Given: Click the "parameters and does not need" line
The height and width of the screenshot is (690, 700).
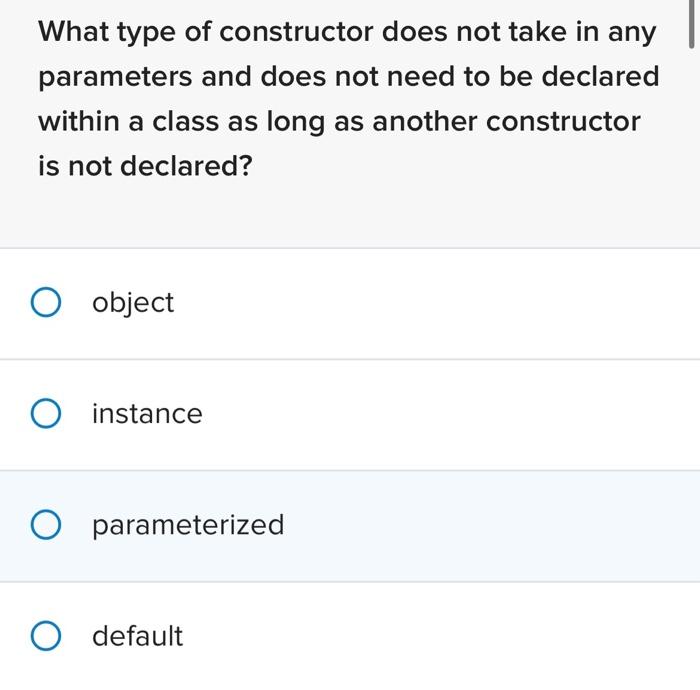Looking at the screenshot, I should click(x=349, y=77).
